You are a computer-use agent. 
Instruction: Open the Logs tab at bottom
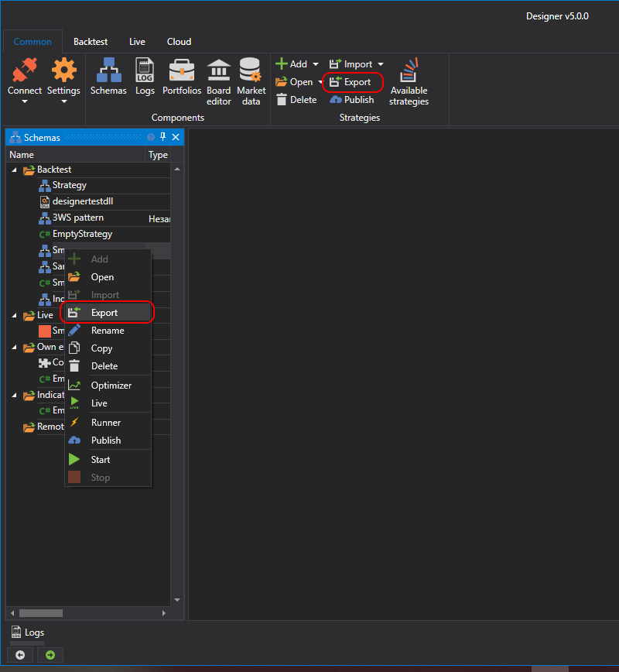27,633
